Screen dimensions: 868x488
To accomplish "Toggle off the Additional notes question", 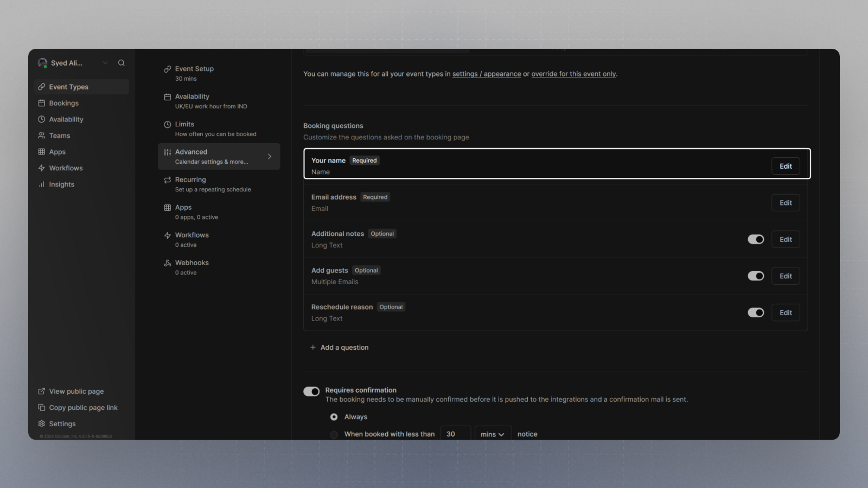I will pos(756,239).
